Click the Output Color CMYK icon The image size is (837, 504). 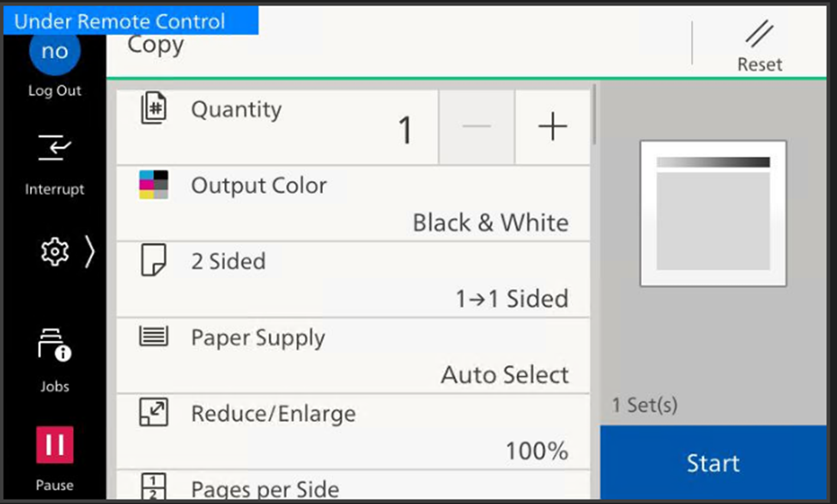tap(154, 185)
